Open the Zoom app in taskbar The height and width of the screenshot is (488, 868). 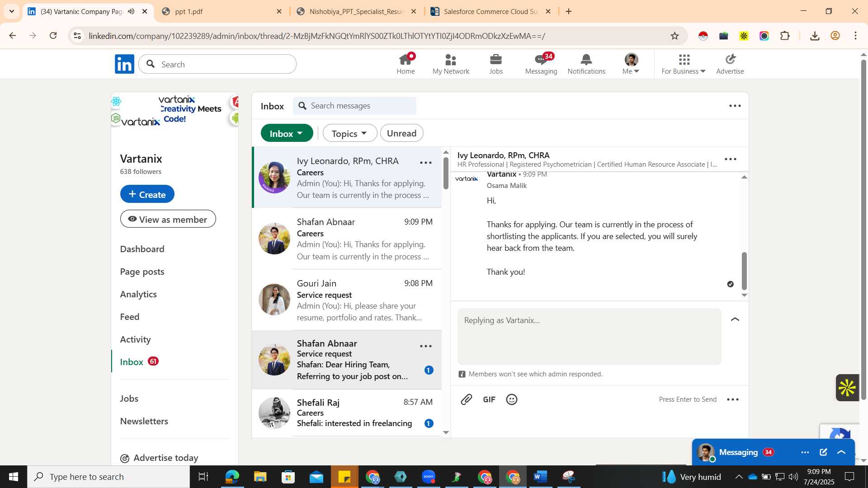pos(429,477)
